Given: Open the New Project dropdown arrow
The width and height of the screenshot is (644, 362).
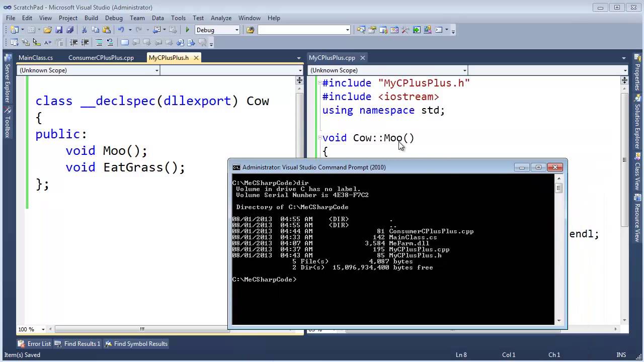Looking at the screenshot, I should [x=23, y=30].
